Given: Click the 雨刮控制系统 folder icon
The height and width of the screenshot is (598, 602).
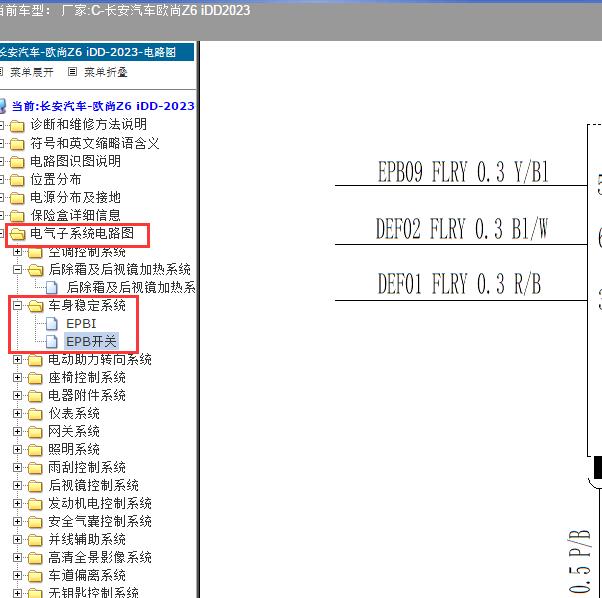Looking at the screenshot, I should (35, 469).
